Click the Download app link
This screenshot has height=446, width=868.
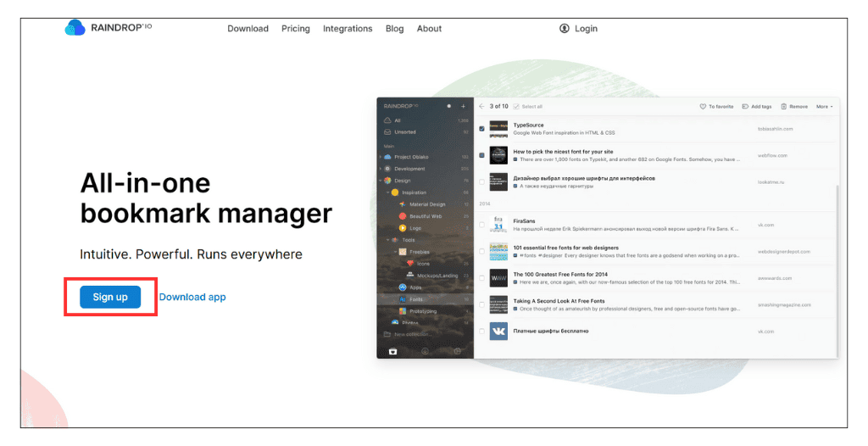pos(192,297)
